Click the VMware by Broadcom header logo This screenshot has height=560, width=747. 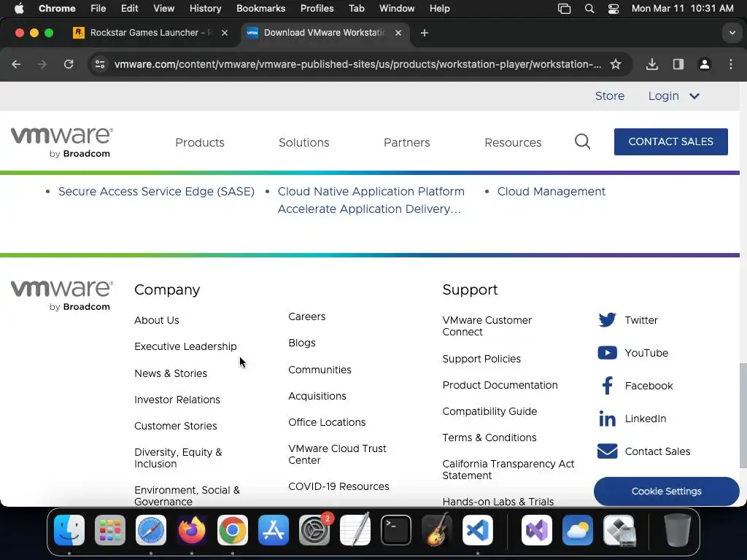point(62,142)
